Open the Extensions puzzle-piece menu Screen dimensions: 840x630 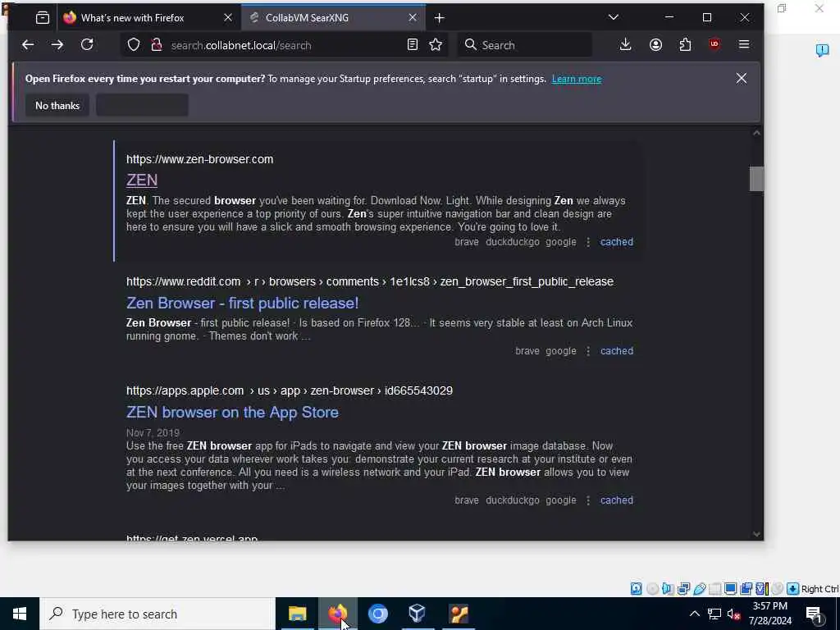(685, 45)
